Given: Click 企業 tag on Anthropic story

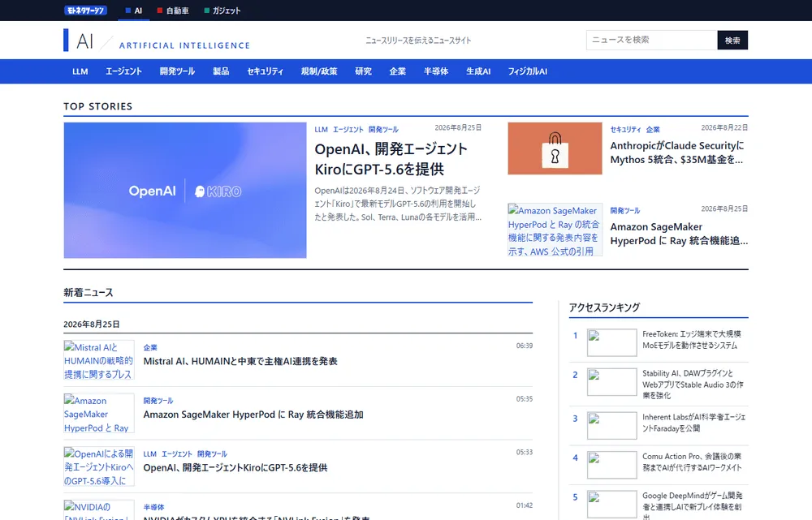Looking at the screenshot, I should click(653, 129).
